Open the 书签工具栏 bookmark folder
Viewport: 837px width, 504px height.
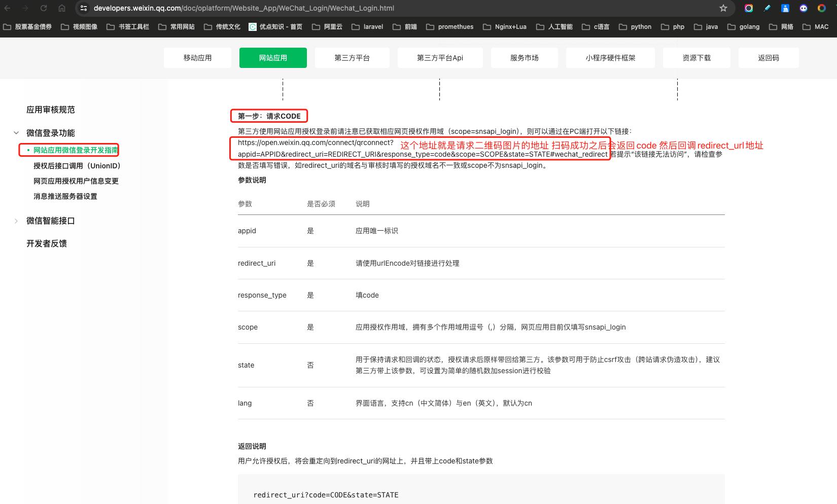tap(128, 27)
